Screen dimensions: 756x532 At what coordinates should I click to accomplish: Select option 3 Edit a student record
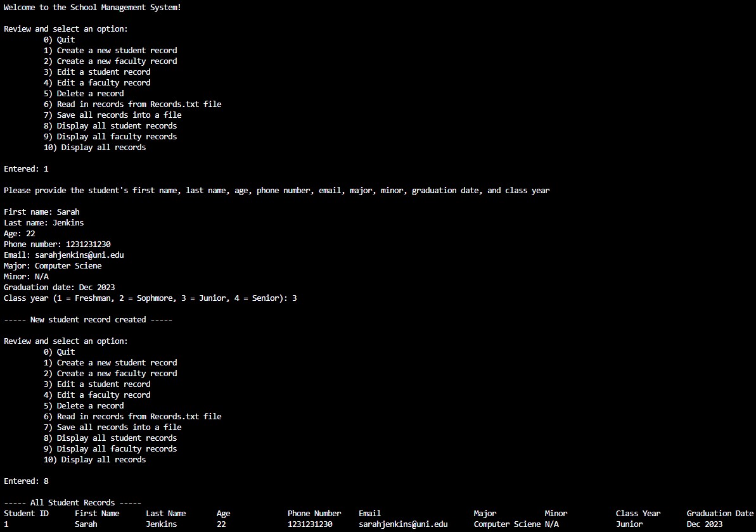click(97, 72)
